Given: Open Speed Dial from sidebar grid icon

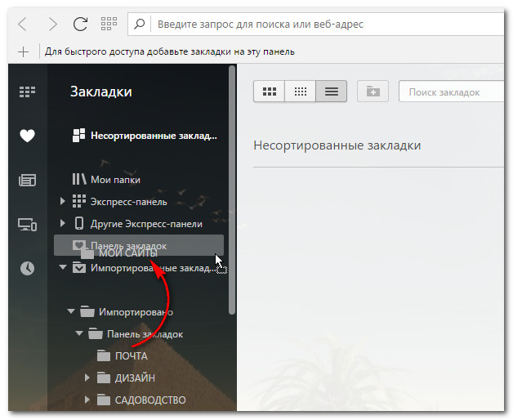Looking at the screenshot, I should [x=27, y=92].
